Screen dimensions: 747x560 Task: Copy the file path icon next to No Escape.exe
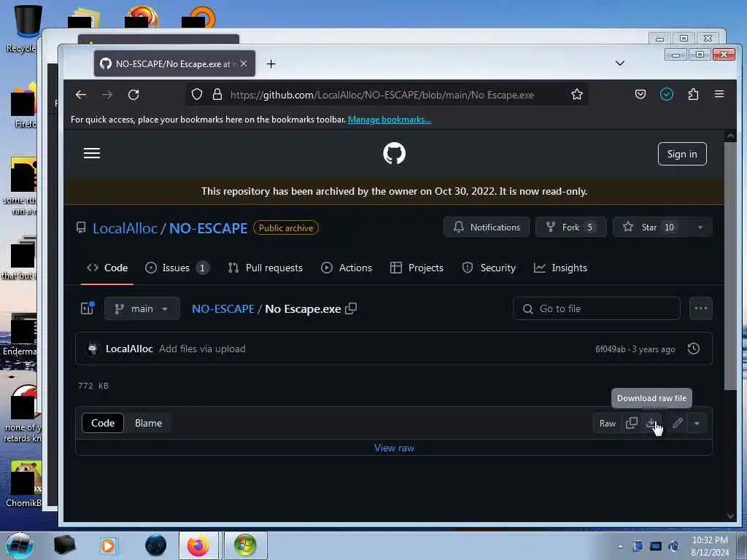pos(351,308)
